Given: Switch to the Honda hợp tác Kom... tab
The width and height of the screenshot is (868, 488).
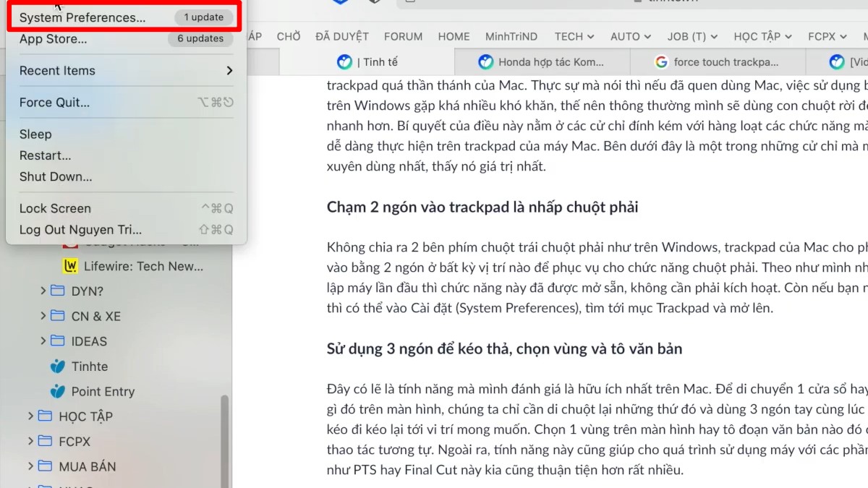Looking at the screenshot, I should pyautogui.click(x=542, y=62).
